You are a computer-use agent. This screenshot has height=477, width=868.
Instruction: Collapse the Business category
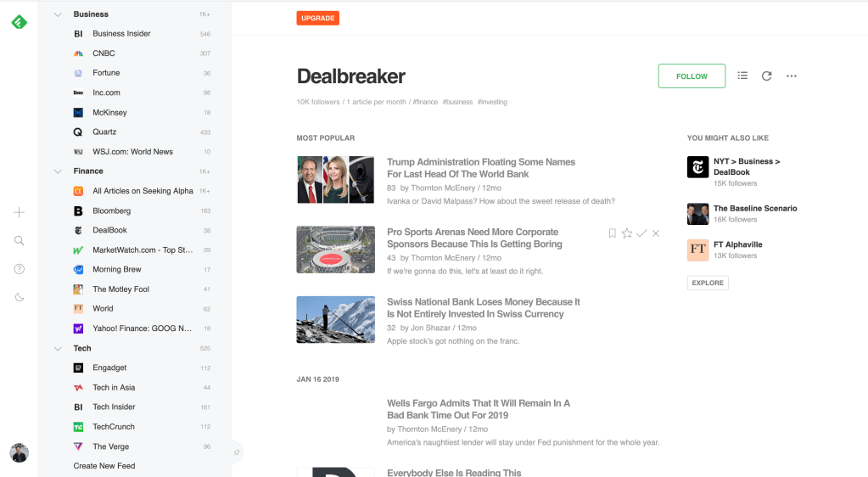click(58, 14)
